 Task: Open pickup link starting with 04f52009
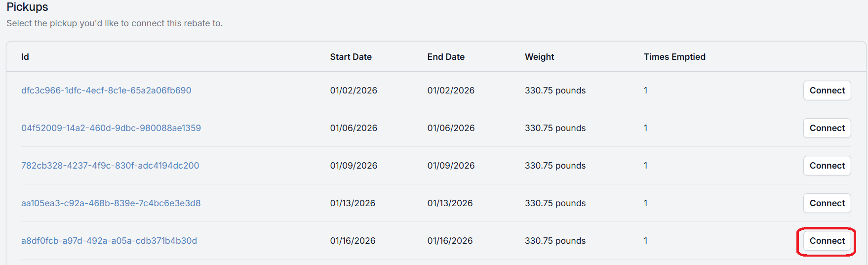[111, 128]
